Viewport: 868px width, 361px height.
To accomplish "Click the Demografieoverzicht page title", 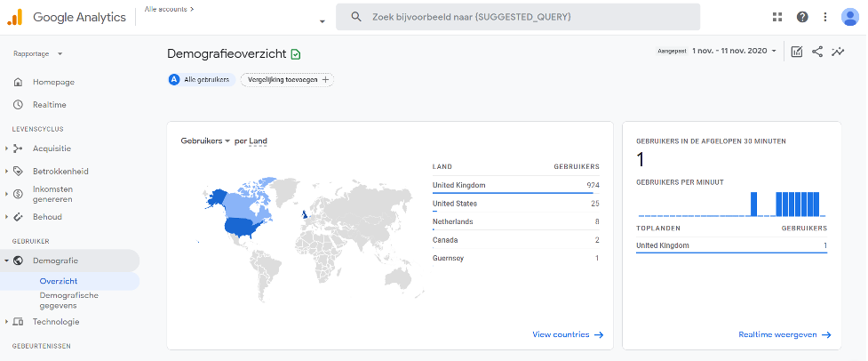I will (x=227, y=53).
